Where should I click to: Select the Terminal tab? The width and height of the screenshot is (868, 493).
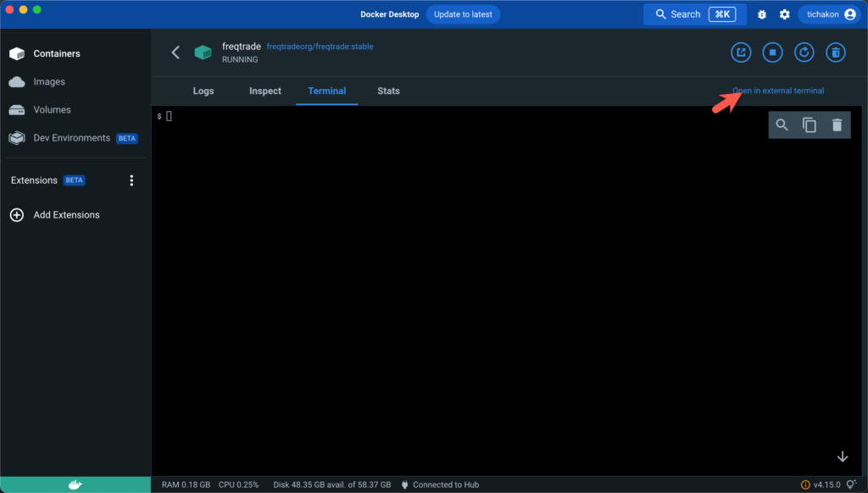pos(326,91)
